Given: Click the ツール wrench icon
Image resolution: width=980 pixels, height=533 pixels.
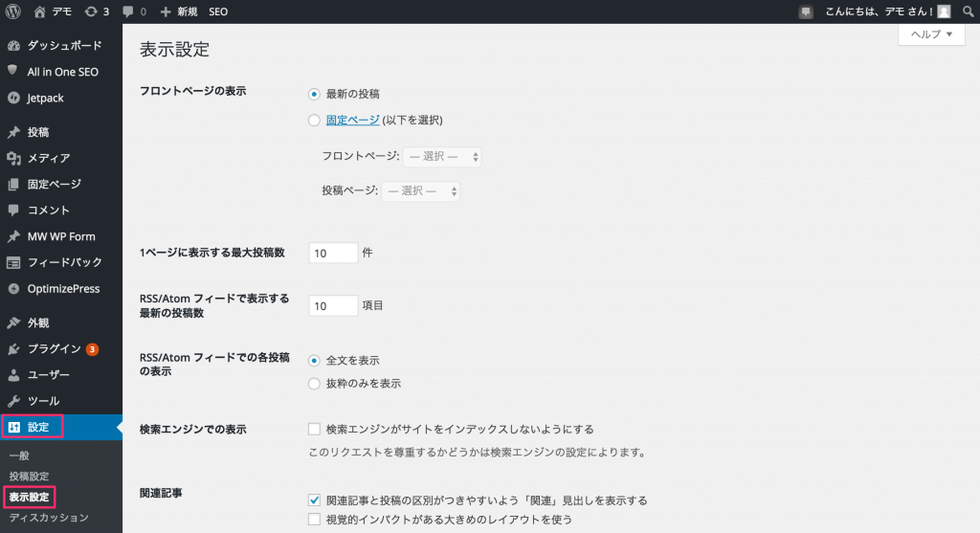Looking at the screenshot, I should [13, 401].
